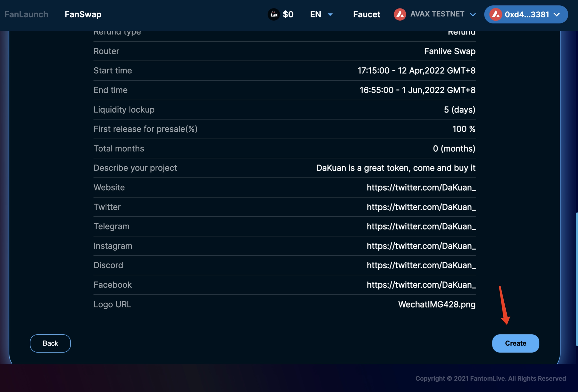This screenshot has width=578, height=392.
Task: Click the Telegram URL value
Action: (x=421, y=226)
